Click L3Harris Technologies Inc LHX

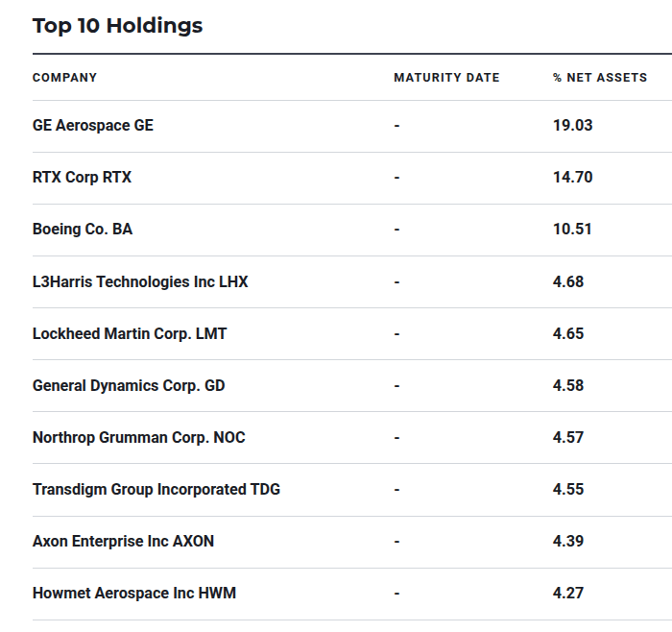point(140,281)
